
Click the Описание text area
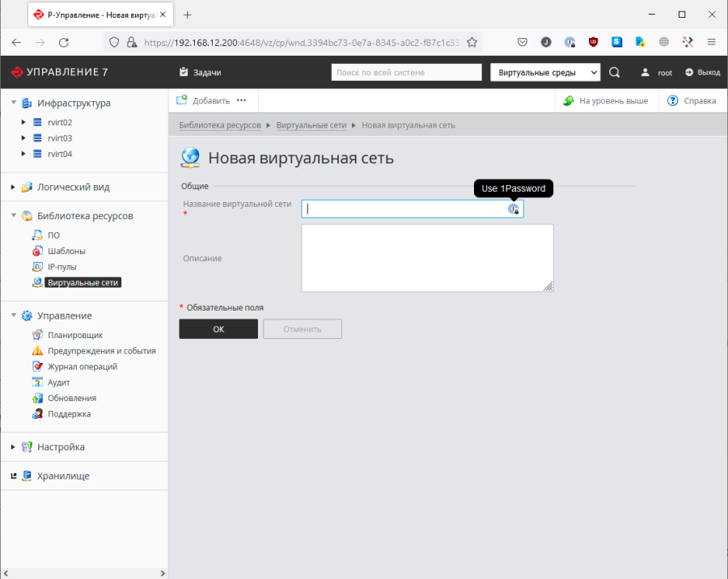[x=427, y=258]
